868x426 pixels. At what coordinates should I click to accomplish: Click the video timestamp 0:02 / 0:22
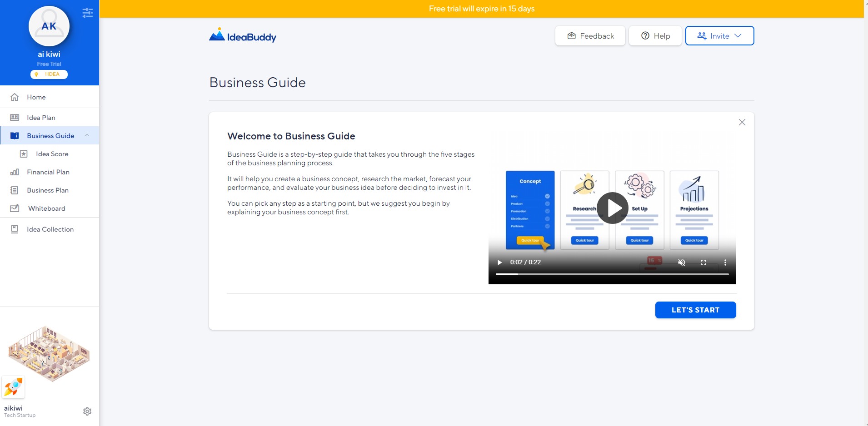pos(525,262)
